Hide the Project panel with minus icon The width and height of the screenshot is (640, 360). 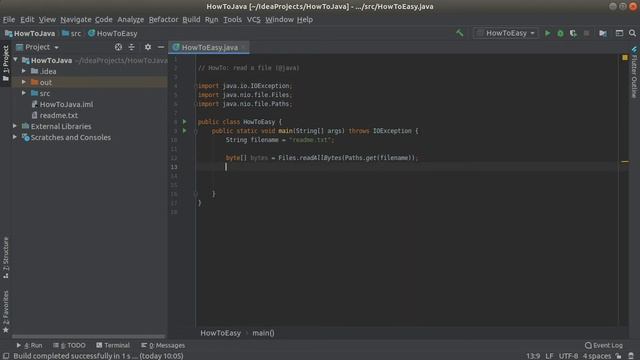161,47
